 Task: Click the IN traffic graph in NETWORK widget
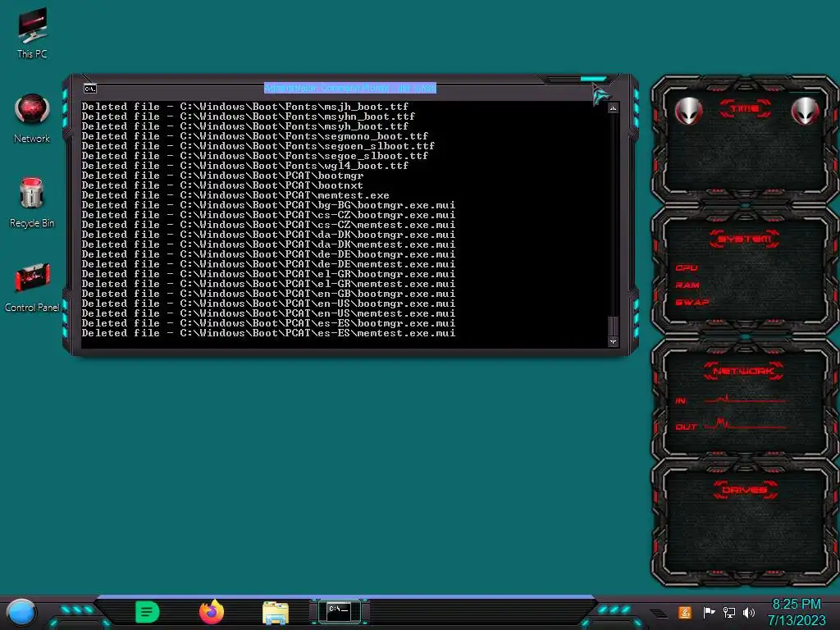click(745, 399)
